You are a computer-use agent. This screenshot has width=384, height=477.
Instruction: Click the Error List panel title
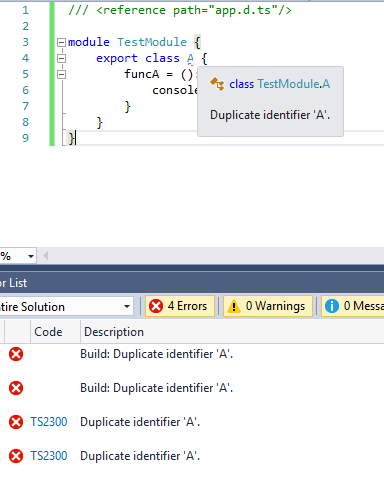[13, 283]
